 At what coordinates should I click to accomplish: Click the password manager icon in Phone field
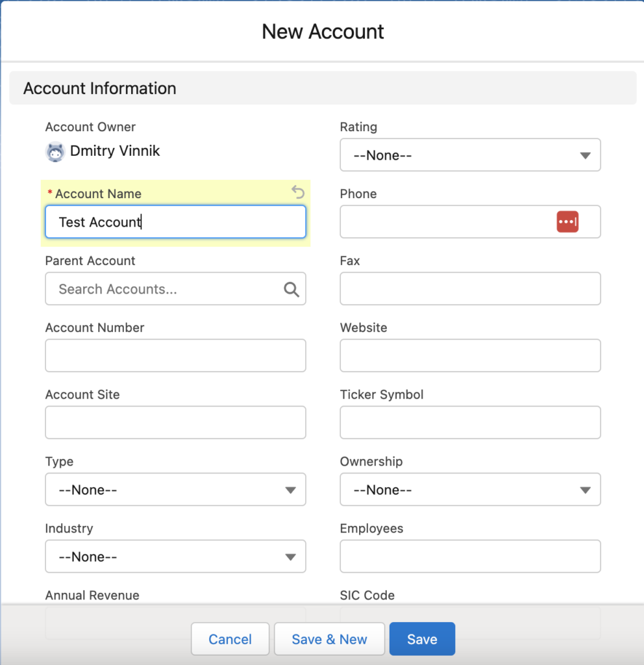[x=567, y=221]
